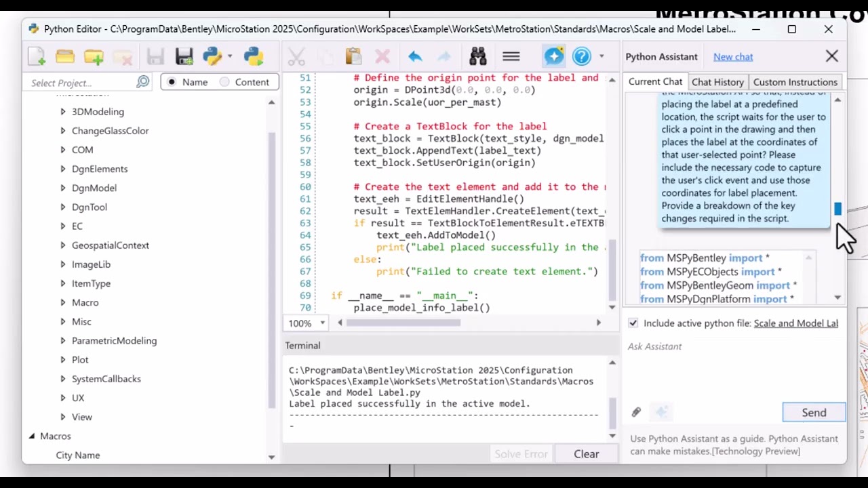Expand the DgnElements tree node
This screenshot has width=868, height=488.
point(63,169)
